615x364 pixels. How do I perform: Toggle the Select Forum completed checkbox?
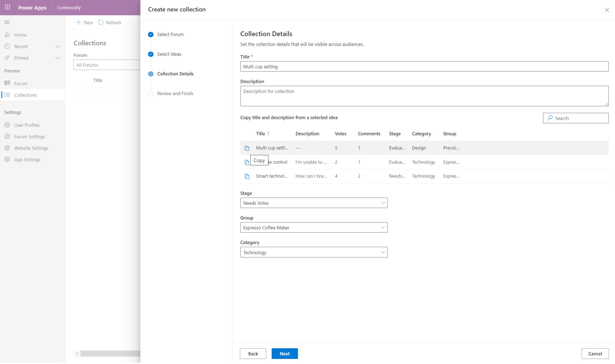150,34
